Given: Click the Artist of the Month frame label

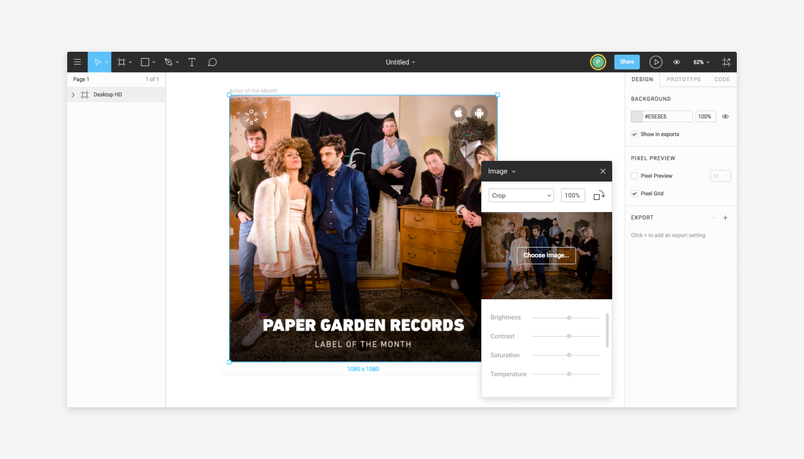Looking at the screenshot, I should click(253, 91).
